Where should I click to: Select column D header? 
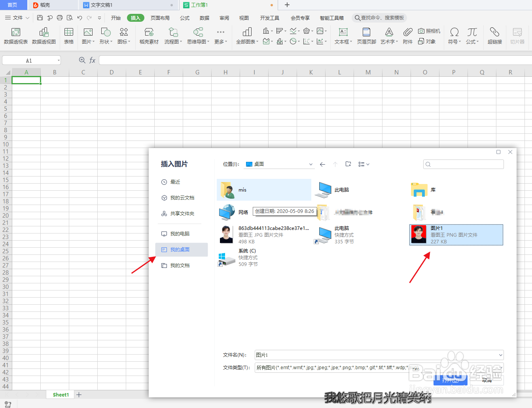[x=112, y=72]
